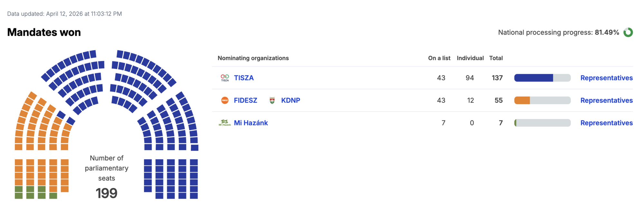Click the Total column header
The width and height of the screenshot is (644, 216).
tap(496, 58)
